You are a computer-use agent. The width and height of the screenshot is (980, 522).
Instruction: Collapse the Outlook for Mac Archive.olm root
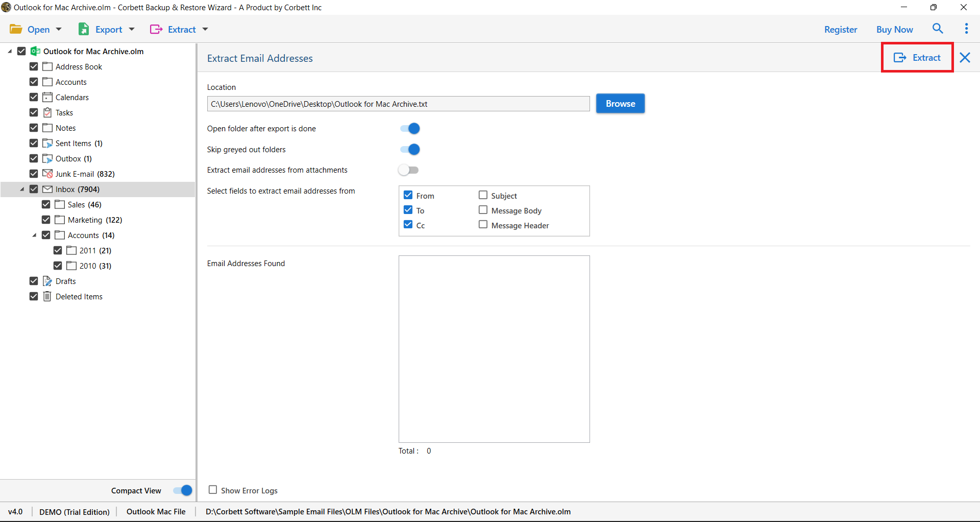point(10,51)
